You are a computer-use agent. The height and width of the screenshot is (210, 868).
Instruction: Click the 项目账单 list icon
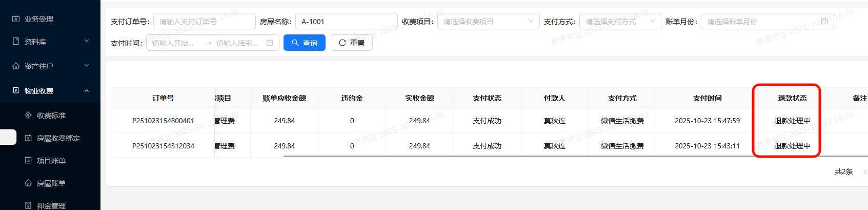pos(28,160)
